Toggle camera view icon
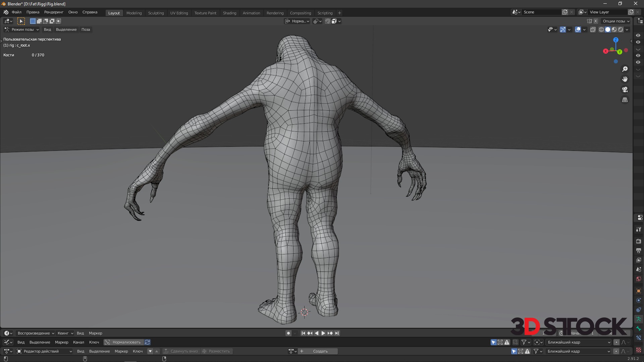The width and height of the screenshot is (644, 362). tap(625, 89)
